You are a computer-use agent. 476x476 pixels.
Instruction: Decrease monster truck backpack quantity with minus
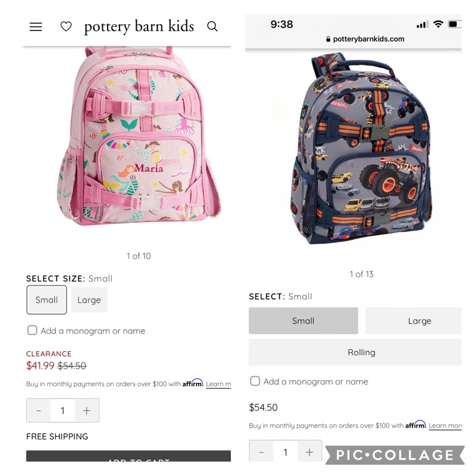click(261, 452)
